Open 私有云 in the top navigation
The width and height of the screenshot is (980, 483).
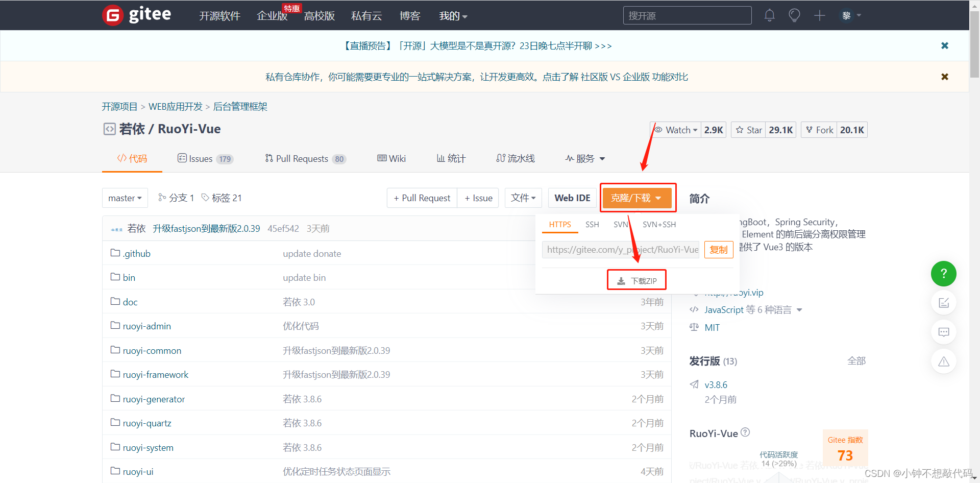tap(366, 16)
